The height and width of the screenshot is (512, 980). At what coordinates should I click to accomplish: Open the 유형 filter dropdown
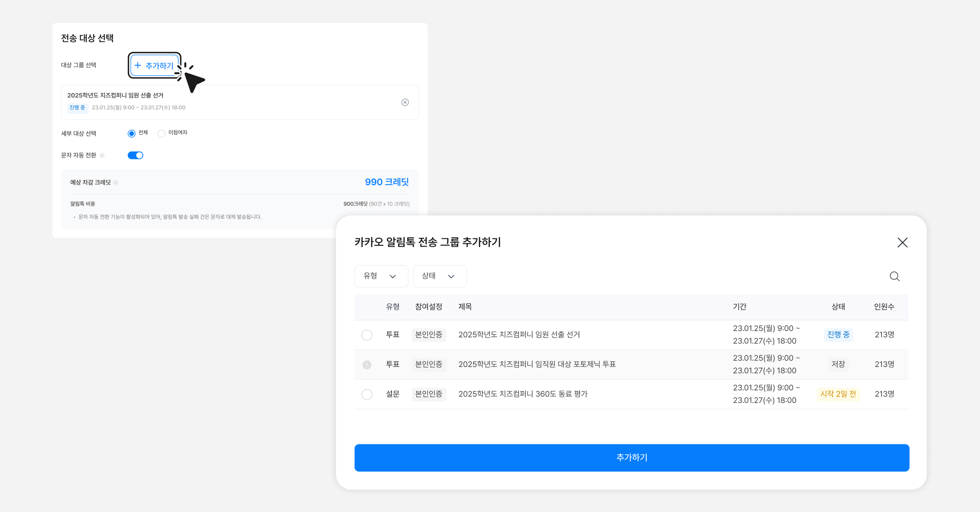coord(381,276)
